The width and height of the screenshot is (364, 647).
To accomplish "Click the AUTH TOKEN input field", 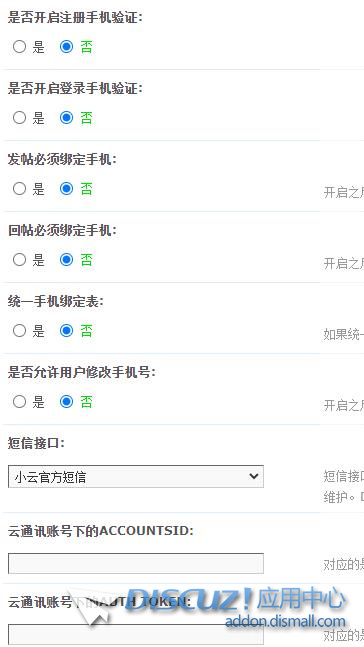I will pyautogui.click(x=136, y=635).
